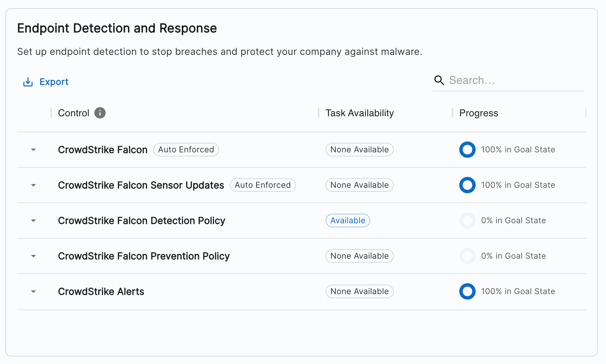Expand CrowdStrike Falcon Detection Policy row
Viewport: 606px width, 364px height.
click(x=33, y=221)
